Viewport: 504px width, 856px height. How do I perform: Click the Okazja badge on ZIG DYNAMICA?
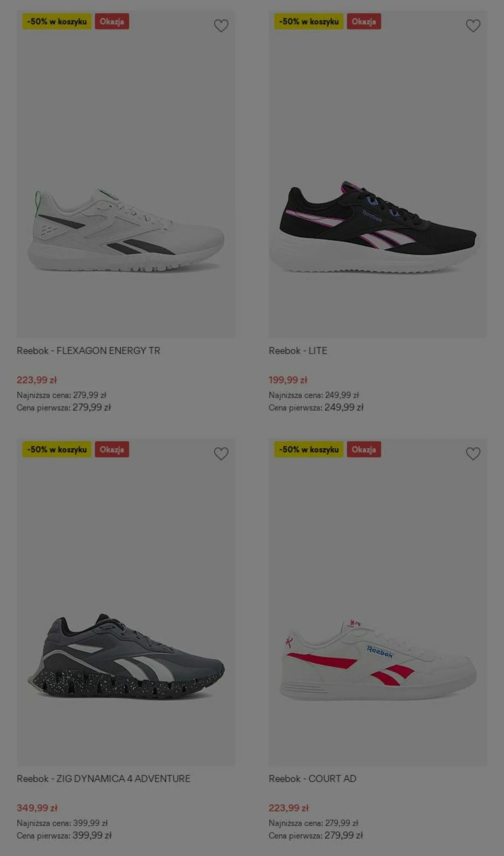click(112, 449)
